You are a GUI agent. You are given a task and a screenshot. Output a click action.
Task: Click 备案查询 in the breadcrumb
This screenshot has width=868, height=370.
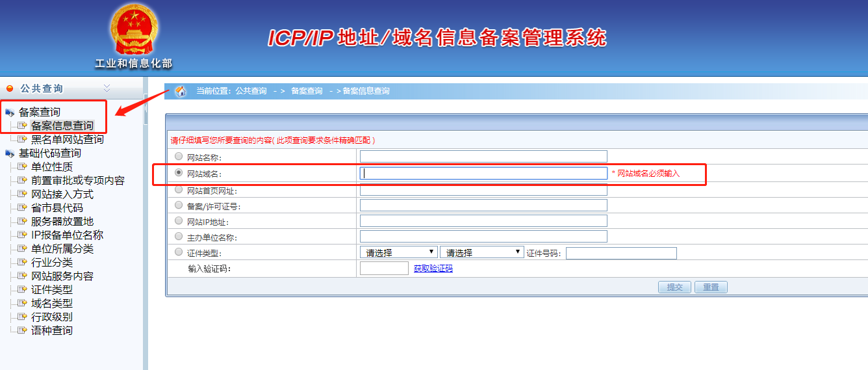[x=307, y=91]
